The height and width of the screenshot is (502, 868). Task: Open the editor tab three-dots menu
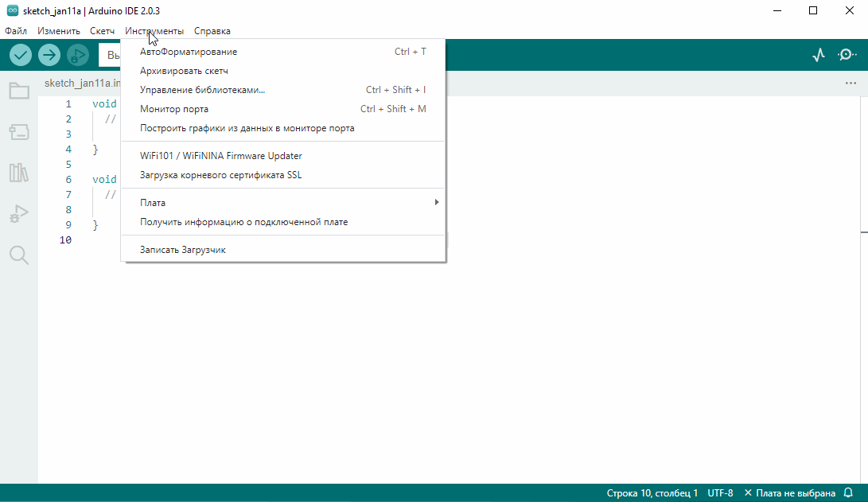coord(850,84)
